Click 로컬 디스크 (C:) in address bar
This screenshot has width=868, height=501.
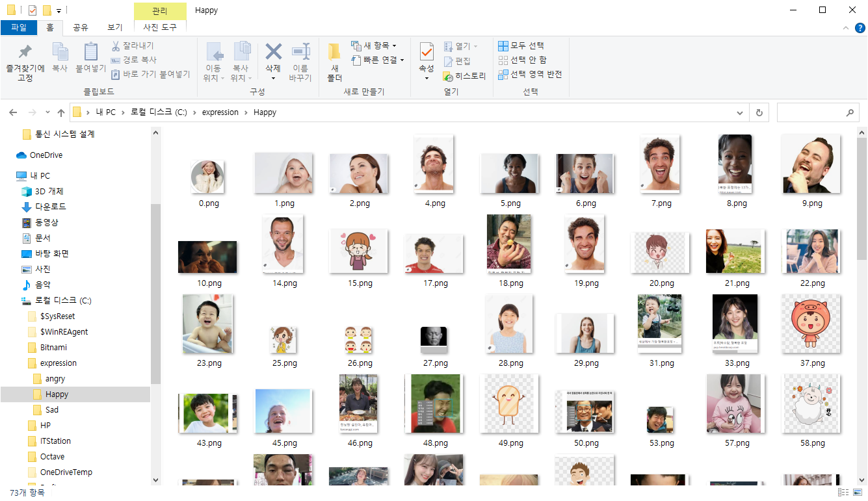pyautogui.click(x=159, y=112)
